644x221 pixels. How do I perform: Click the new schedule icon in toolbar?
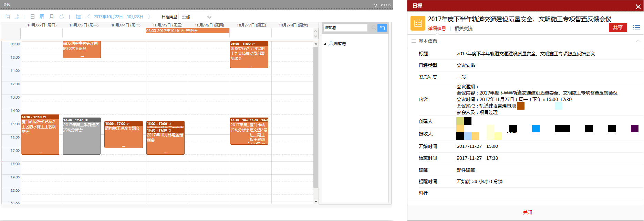(x=7, y=17)
